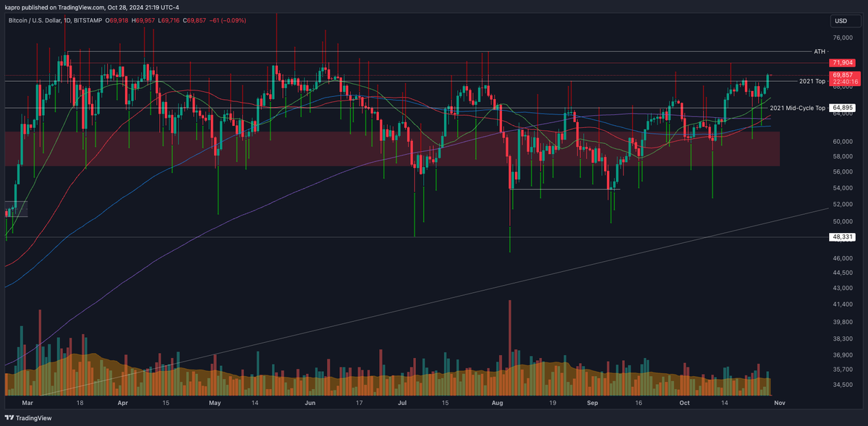
Task: Click the change value −61 (−0.09%)
Action: pos(228,20)
